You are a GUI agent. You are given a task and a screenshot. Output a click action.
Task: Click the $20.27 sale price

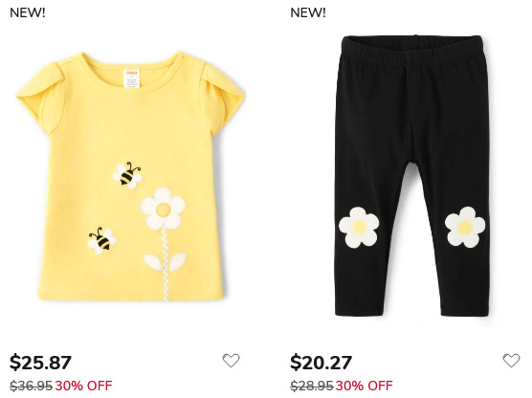pyautogui.click(x=321, y=363)
